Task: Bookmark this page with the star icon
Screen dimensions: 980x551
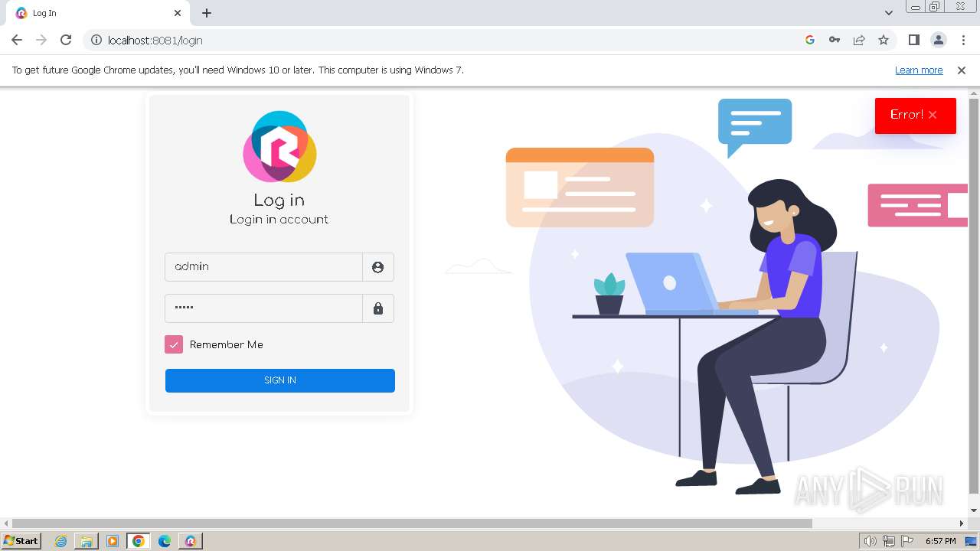Action: coord(884,40)
